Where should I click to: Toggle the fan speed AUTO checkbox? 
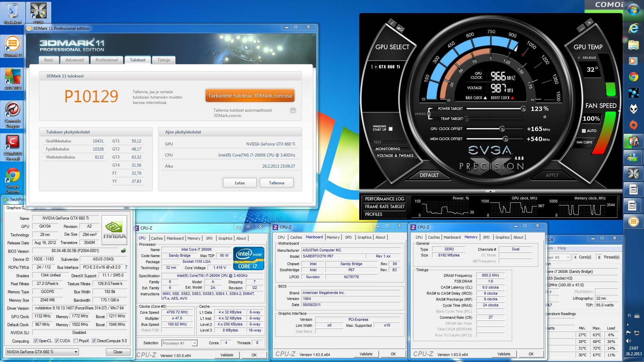click(584, 131)
